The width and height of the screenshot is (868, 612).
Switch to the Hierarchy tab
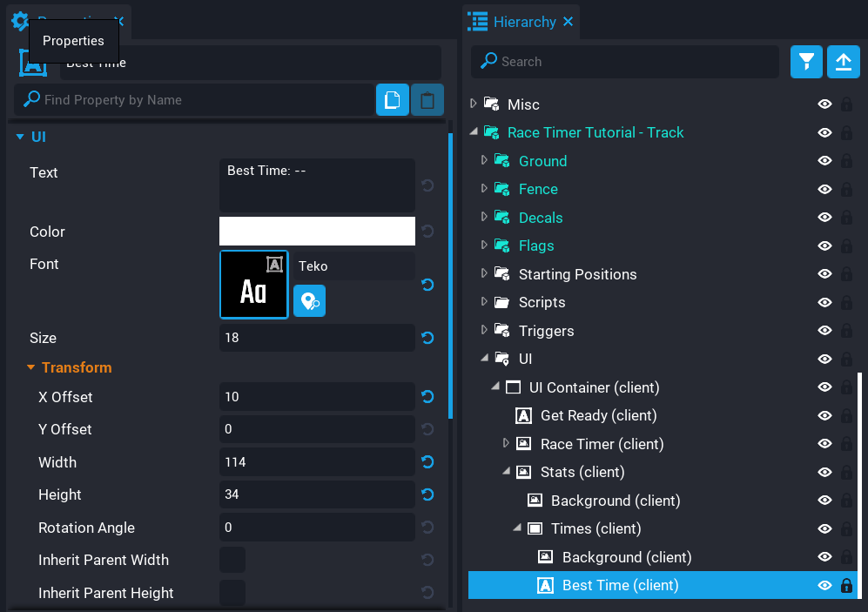pos(523,22)
